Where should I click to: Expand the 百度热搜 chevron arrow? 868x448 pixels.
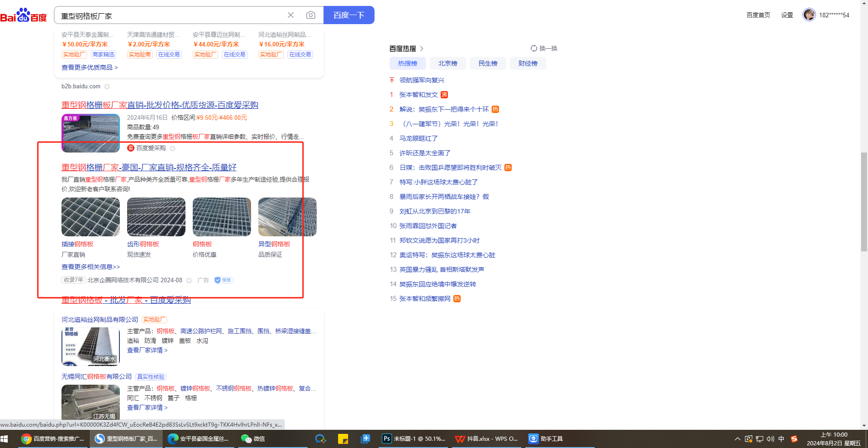pyautogui.click(x=421, y=49)
